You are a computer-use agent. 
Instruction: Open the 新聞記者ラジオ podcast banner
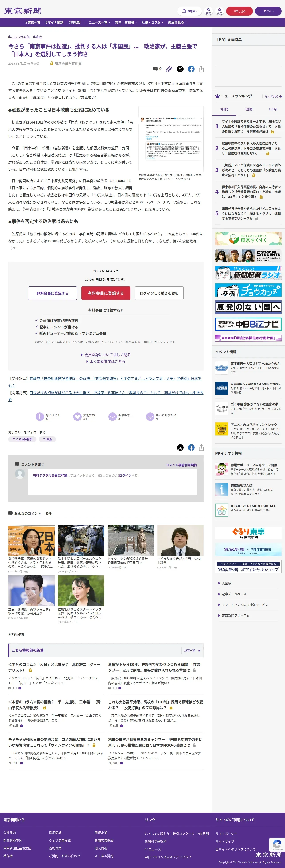[248, 273]
